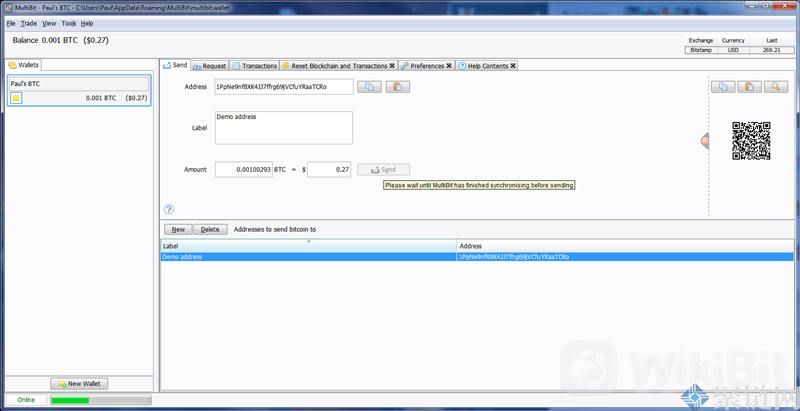Image resolution: width=800 pixels, height=411 pixels.
Task: Select the Send tab
Action: (x=175, y=65)
